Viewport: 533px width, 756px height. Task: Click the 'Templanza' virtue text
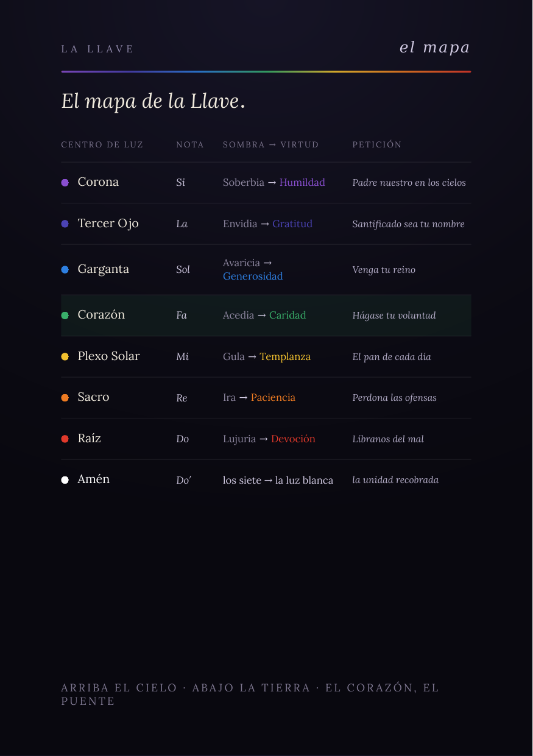[x=285, y=356]
